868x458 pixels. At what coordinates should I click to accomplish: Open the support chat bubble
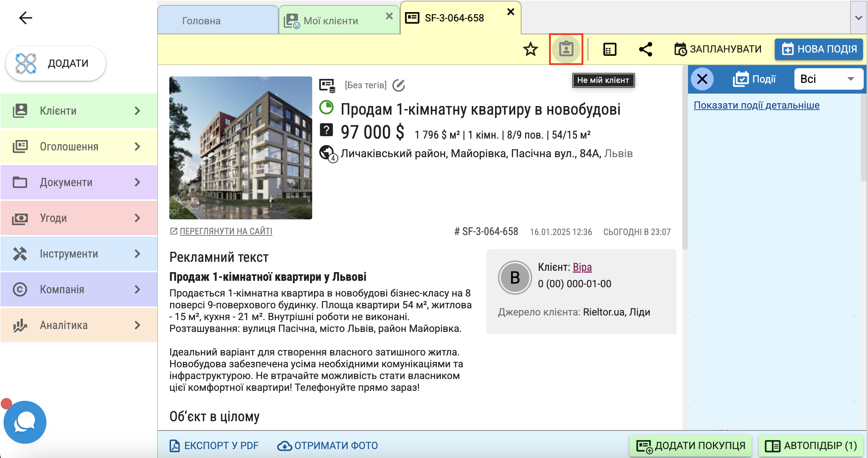coord(25,422)
